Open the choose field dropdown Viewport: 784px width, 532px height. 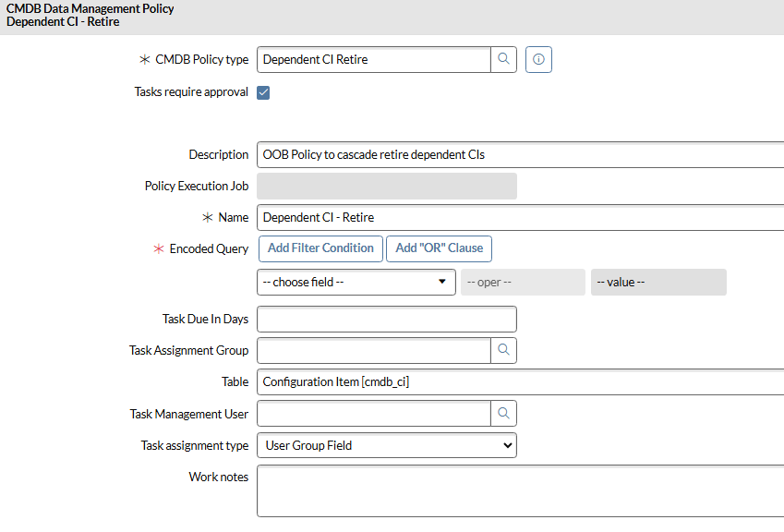click(356, 283)
